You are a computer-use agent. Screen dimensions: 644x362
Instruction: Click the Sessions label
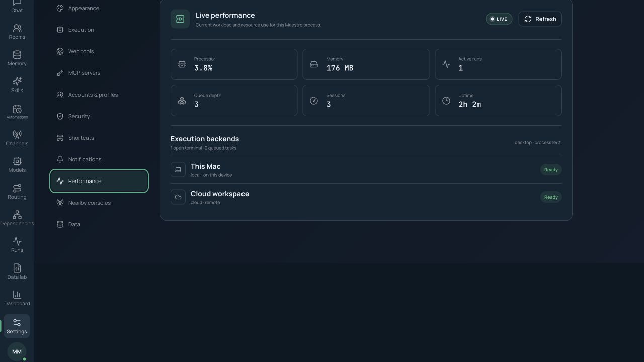click(x=336, y=96)
